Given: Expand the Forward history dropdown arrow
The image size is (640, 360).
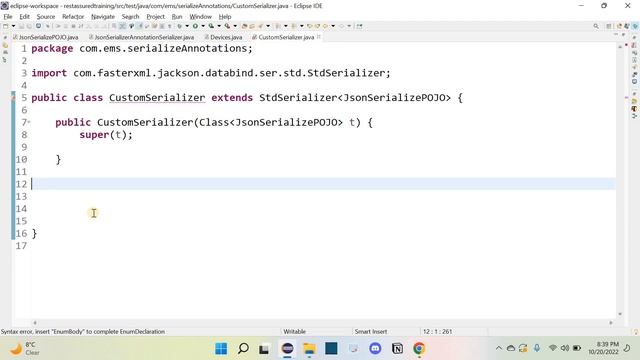Looking at the screenshot, I should 349,26.
